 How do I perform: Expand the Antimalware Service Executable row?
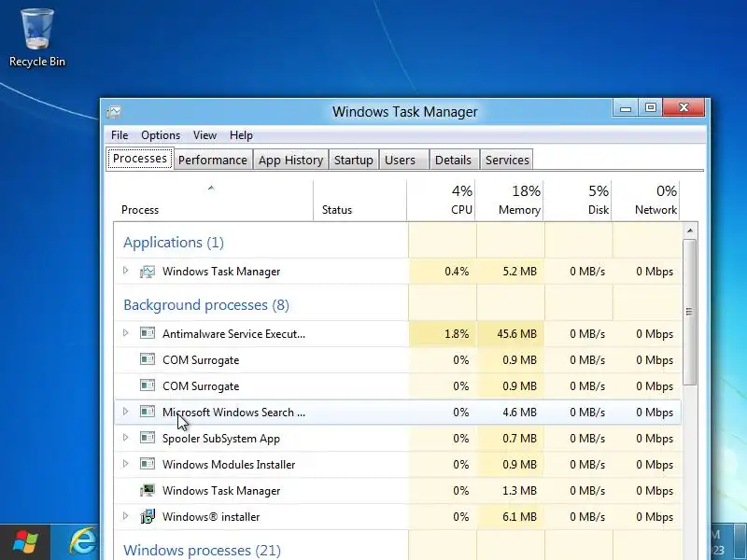point(126,333)
